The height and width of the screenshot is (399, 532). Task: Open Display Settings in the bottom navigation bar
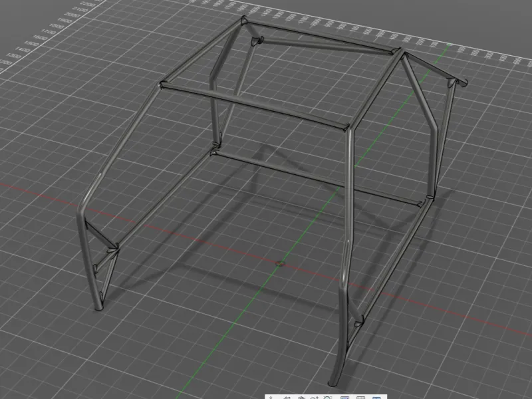click(344, 397)
